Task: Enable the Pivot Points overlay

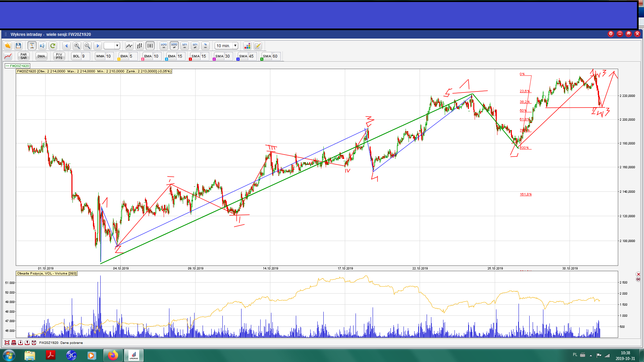Action: [59, 56]
